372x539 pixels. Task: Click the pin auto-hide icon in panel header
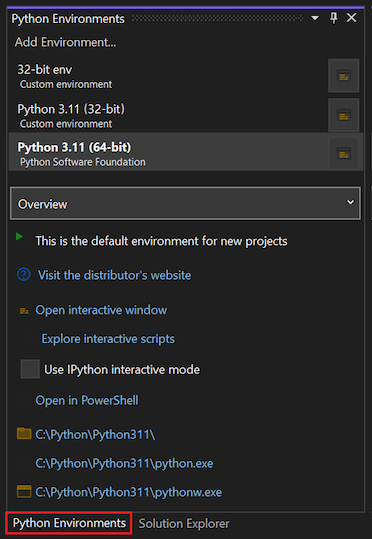[333, 18]
